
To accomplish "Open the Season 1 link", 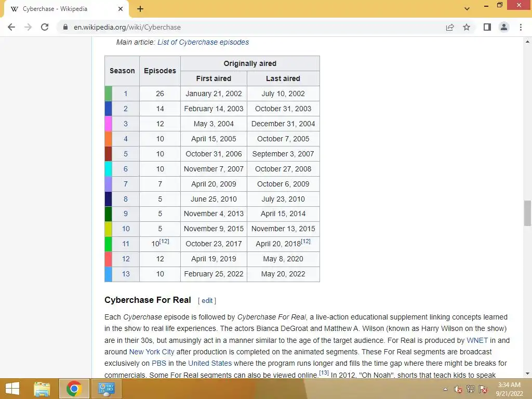I will [126, 94].
